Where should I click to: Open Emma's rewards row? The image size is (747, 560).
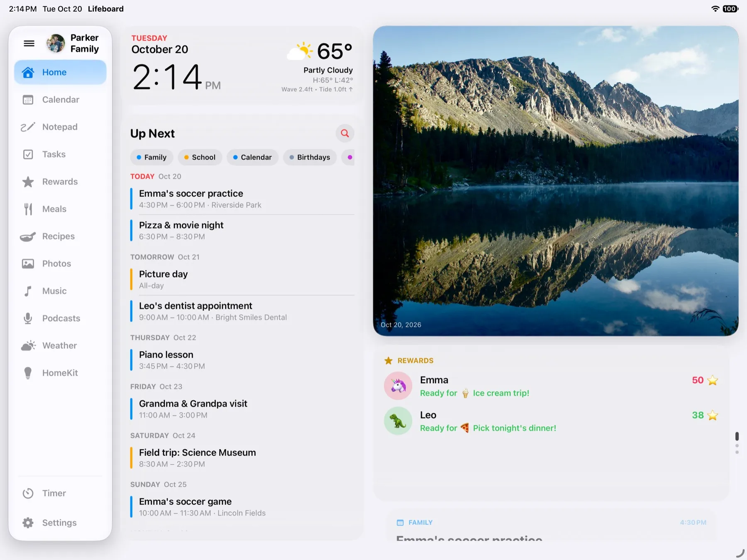[x=551, y=386]
